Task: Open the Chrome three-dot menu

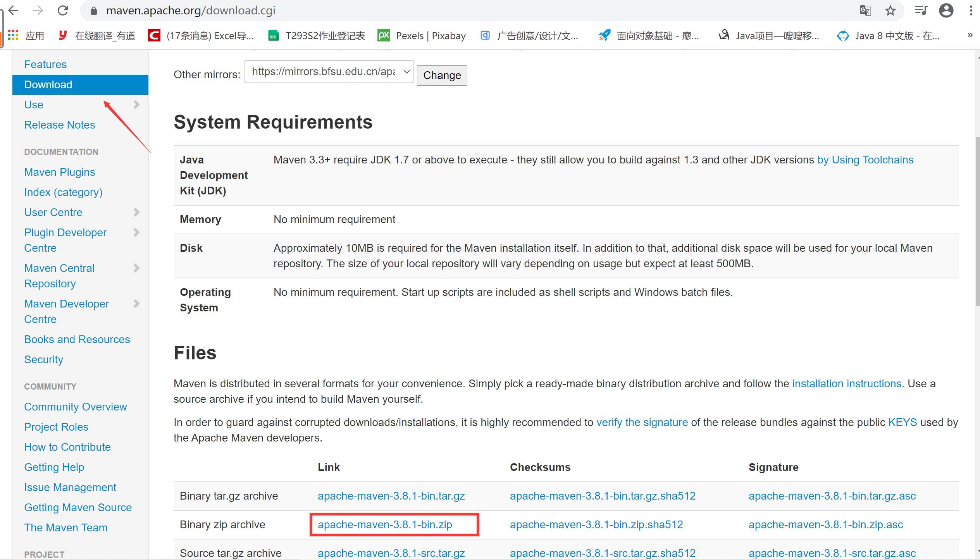Action: (971, 10)
